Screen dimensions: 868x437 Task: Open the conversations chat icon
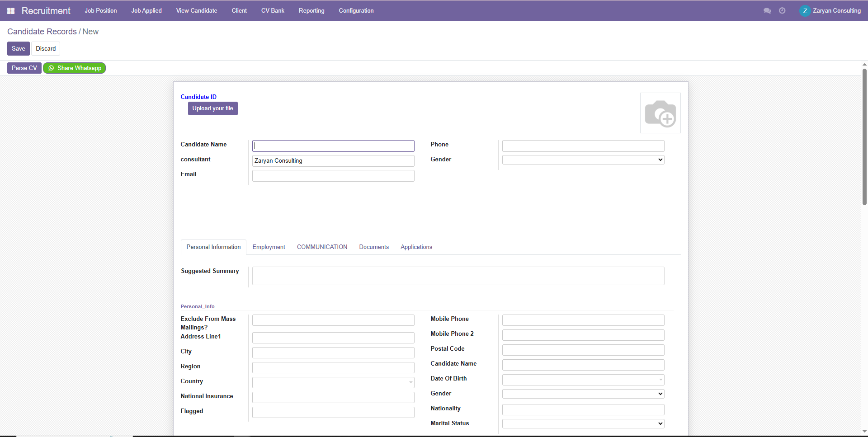point(767,11)
